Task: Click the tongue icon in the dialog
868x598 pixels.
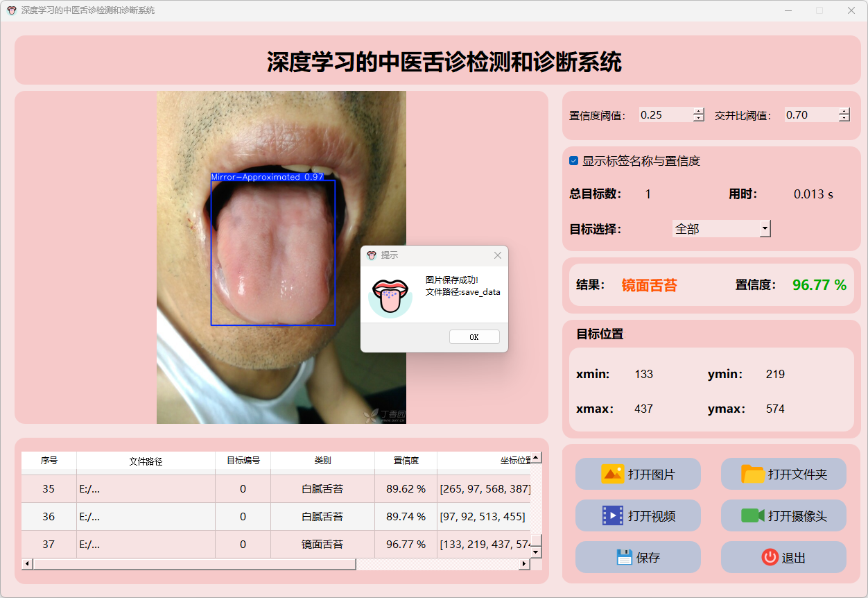Action: [x=390, y=298]
